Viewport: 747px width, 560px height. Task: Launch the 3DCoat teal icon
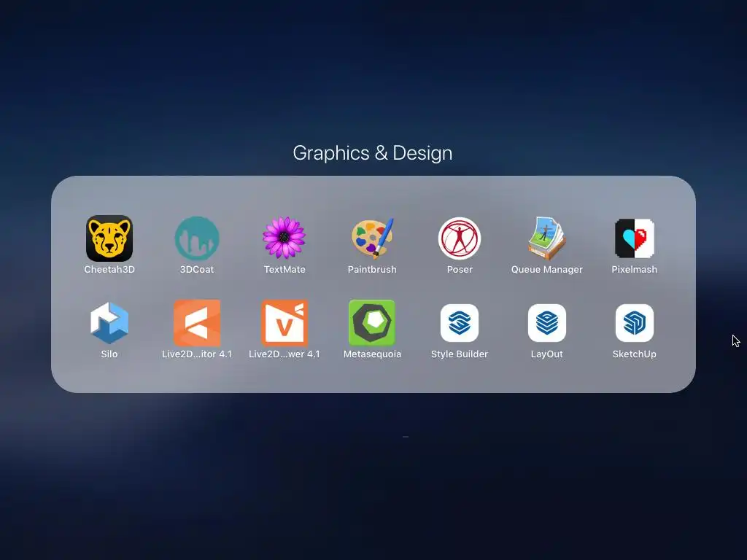(197, 238)
